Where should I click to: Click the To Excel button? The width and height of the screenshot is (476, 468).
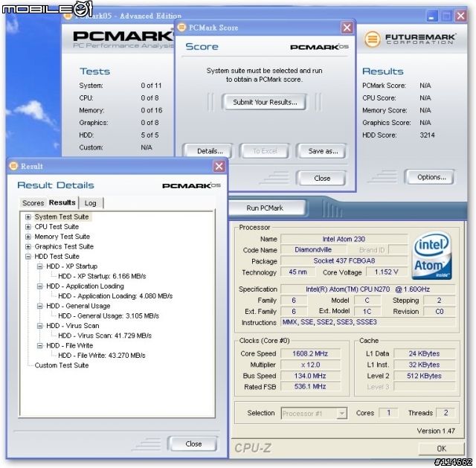click(265, 151)
